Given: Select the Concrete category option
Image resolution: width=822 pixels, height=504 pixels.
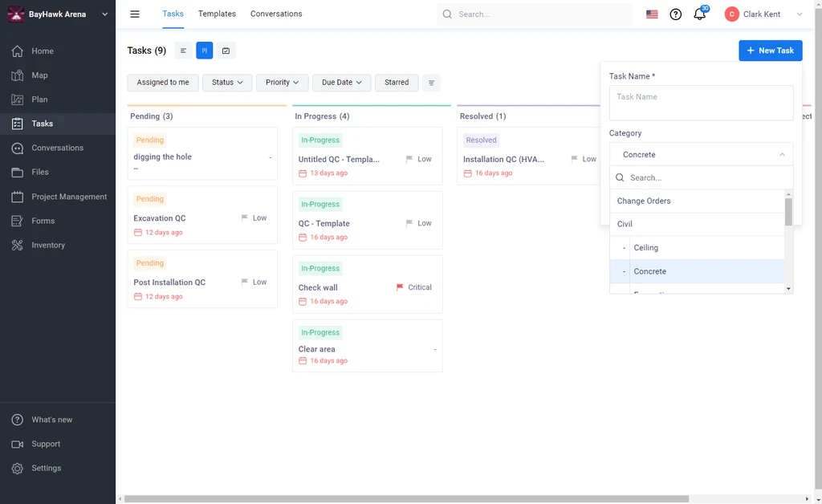Looking at the screenshot, I should click(698, 271).
